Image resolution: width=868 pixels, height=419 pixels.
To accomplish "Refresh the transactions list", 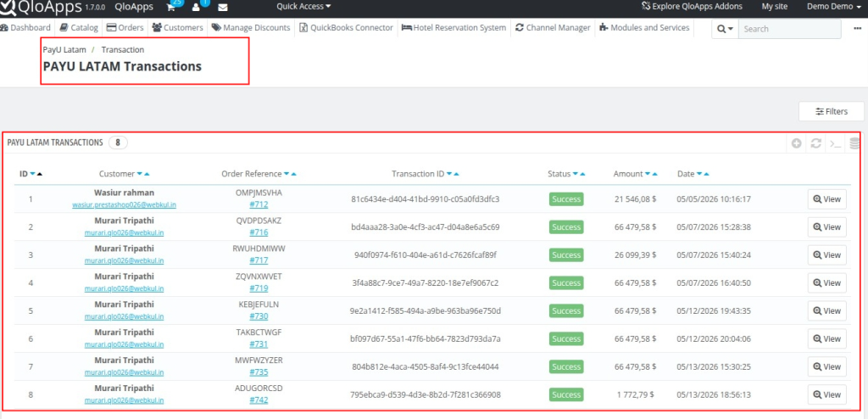I will pyautogui.click(x=815, y=143).
